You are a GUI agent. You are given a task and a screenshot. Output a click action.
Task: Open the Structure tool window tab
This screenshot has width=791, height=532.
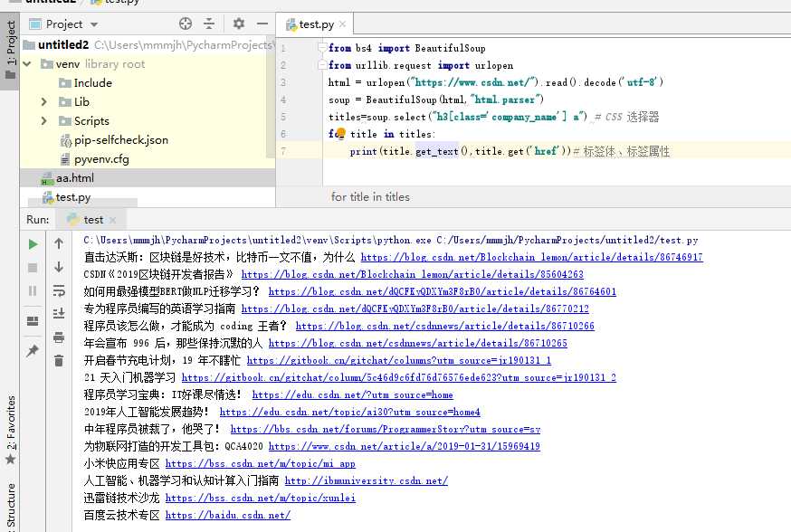[x=10, y=507]
